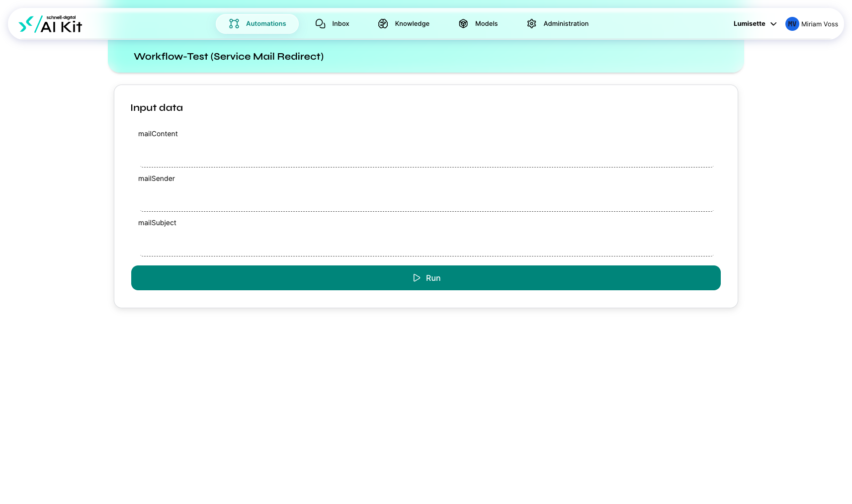Viewport: 852px width, 504px height.
Task: Focus the mailContent input field
Action: [x=426, y=154]
